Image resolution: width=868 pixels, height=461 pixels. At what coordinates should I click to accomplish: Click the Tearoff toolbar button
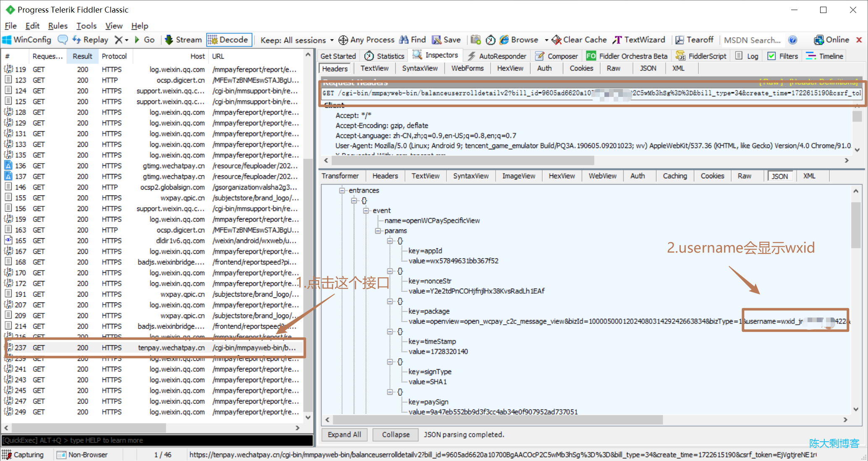pyautogui.click(x=694, y=40)
